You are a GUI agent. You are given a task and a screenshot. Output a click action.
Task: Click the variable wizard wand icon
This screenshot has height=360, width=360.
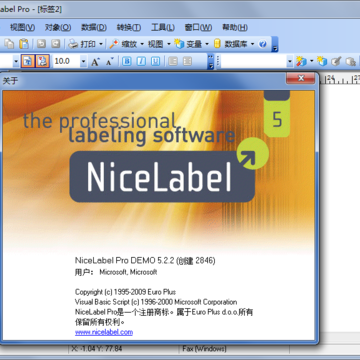point(301,61)
